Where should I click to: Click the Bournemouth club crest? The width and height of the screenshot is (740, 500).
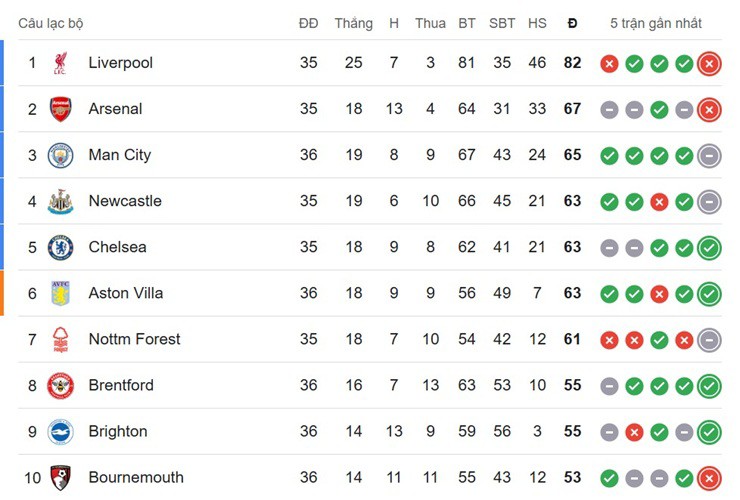pyautogui.click(x=60, y=477)
